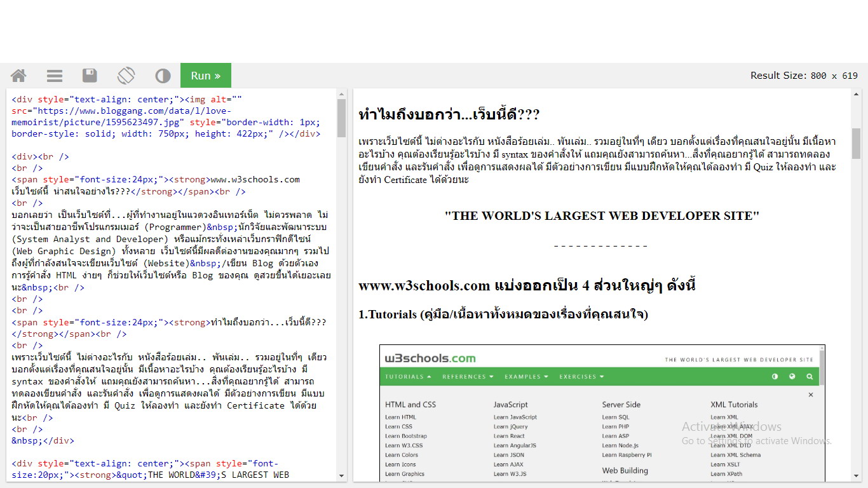Expand REFERENCES menu in the embedded screenshot
Image resolution: width=868 pixels, height=488 pixels.
(x=468, y=377)
